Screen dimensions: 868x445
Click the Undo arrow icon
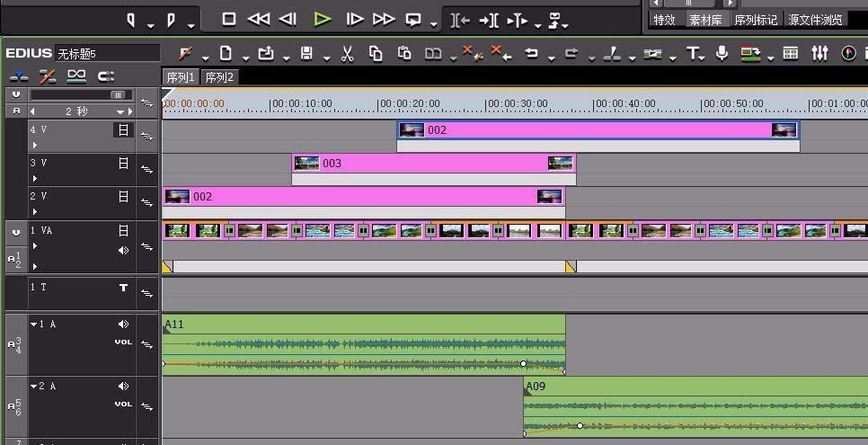tap(531, 54)
